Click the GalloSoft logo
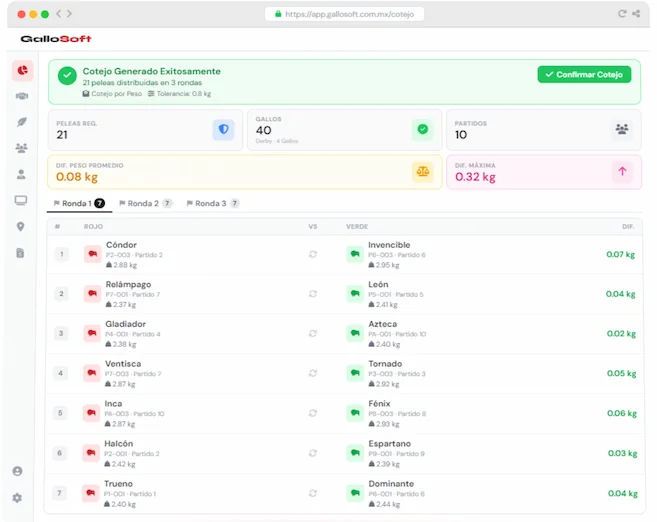Viewport: 657px width, 522px height. 56,39
